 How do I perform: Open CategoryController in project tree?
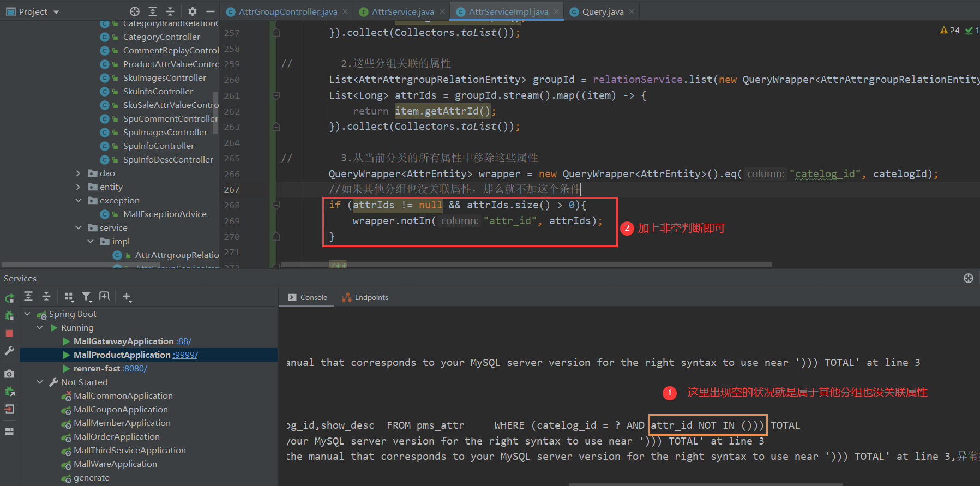(x=161, y=37)
